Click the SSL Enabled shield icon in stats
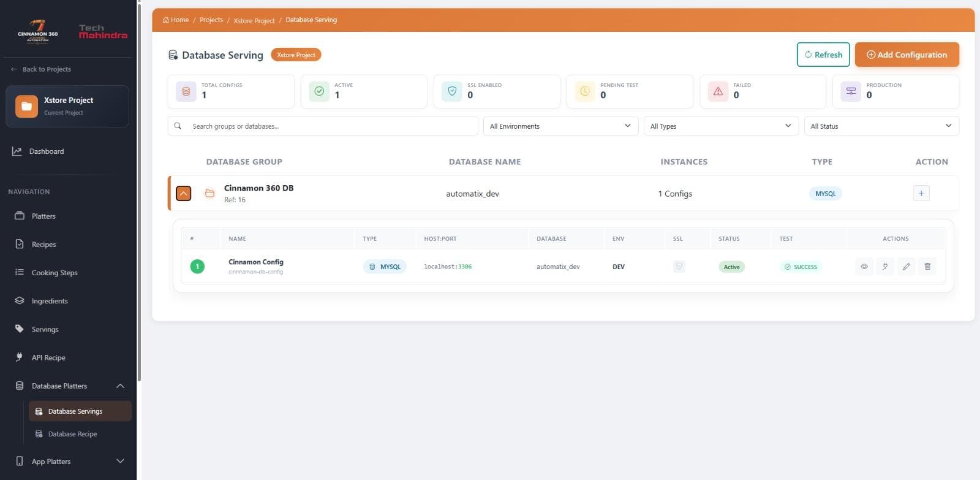The width and height of the screenshot is (980, 480). click(x=452, y=91)
